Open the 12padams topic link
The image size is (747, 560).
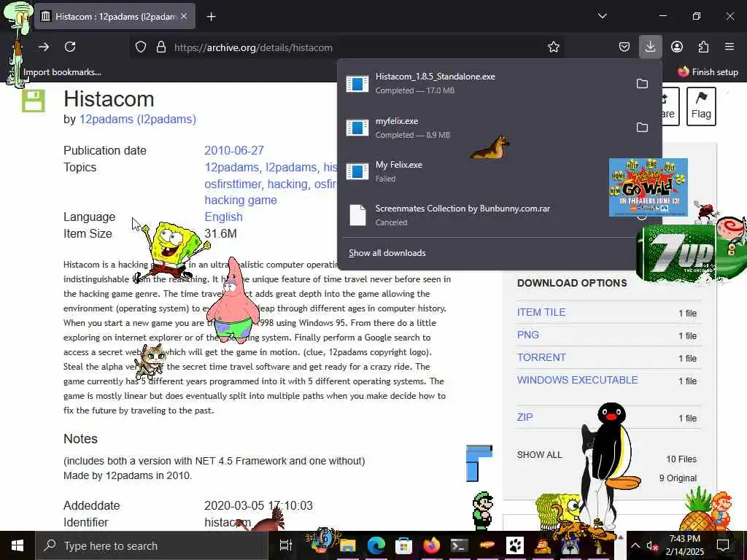[231, 167]
